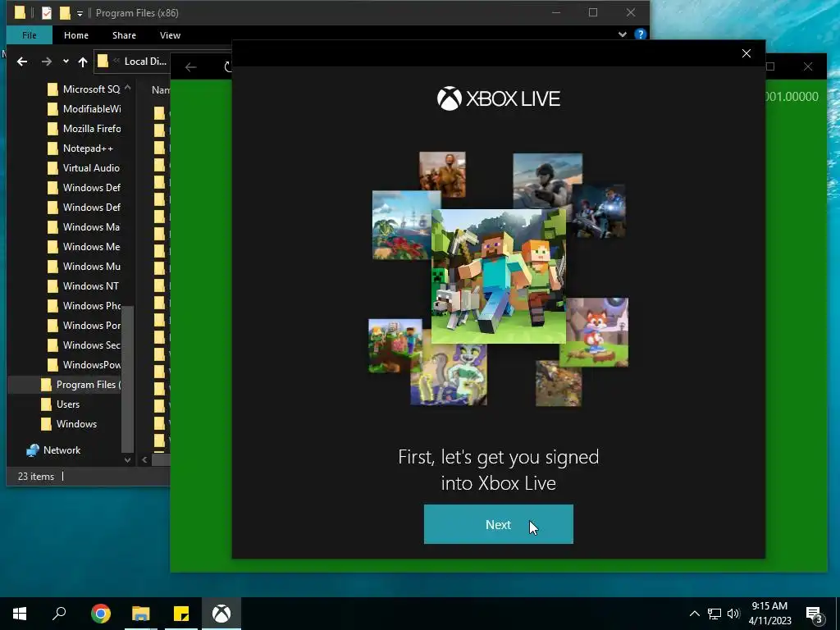Click Next in the Xbox Live sign-in dialog
Viewport: 840px width, 630px height.
tap(498, 524)
